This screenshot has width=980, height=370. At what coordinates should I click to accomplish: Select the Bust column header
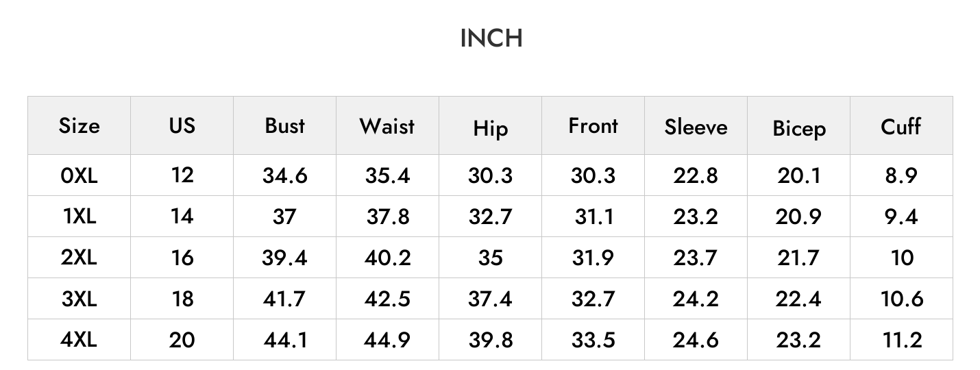(284, 126)
